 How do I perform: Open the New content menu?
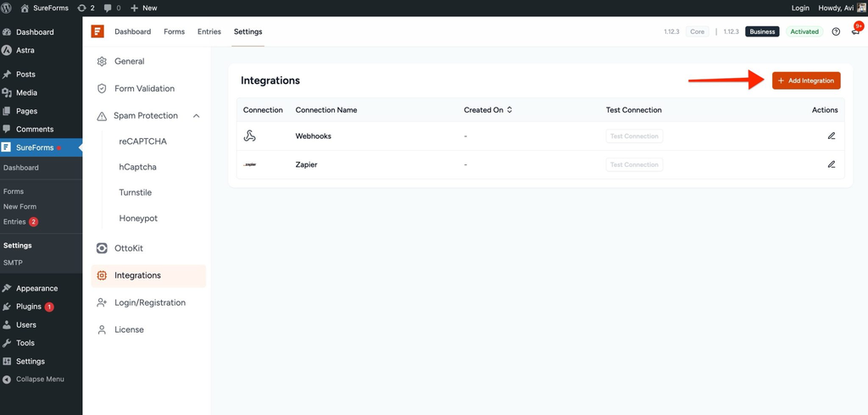coord(144,8)
